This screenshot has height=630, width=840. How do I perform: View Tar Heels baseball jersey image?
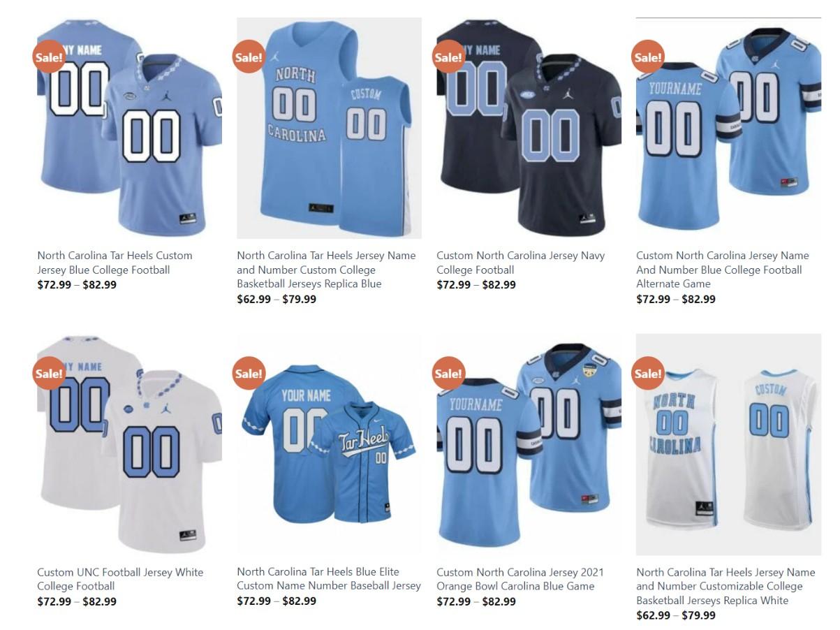[x=329, y=445]
